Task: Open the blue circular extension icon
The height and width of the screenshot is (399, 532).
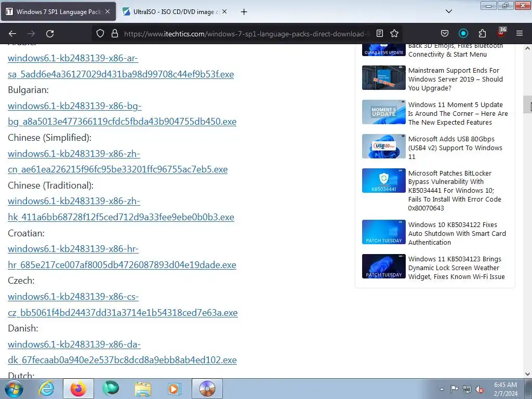Action: click(x=463, y=34)
